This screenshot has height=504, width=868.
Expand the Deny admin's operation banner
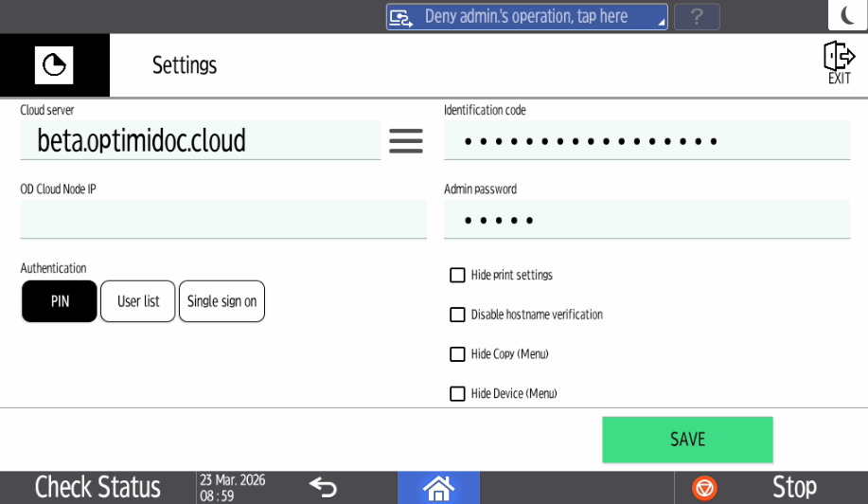pos(526,16)
